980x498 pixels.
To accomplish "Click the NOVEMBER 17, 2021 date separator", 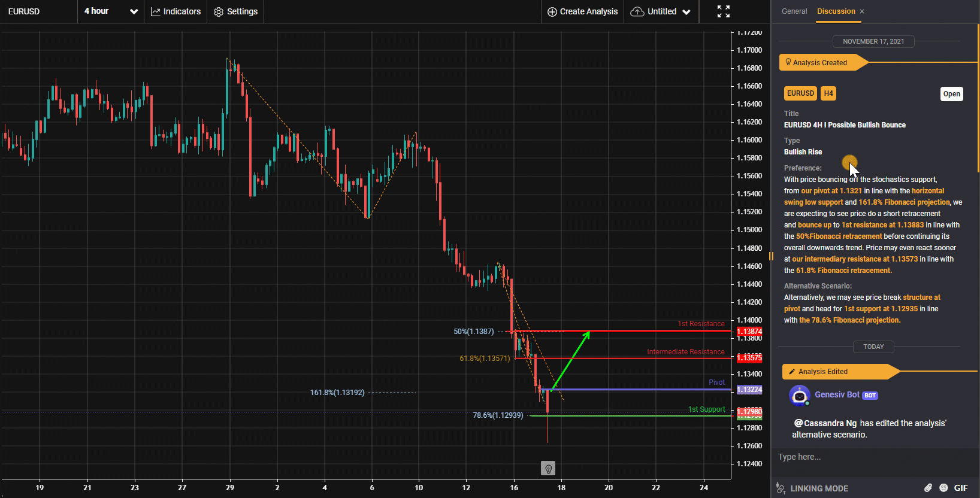I will [x=873, y=41].
